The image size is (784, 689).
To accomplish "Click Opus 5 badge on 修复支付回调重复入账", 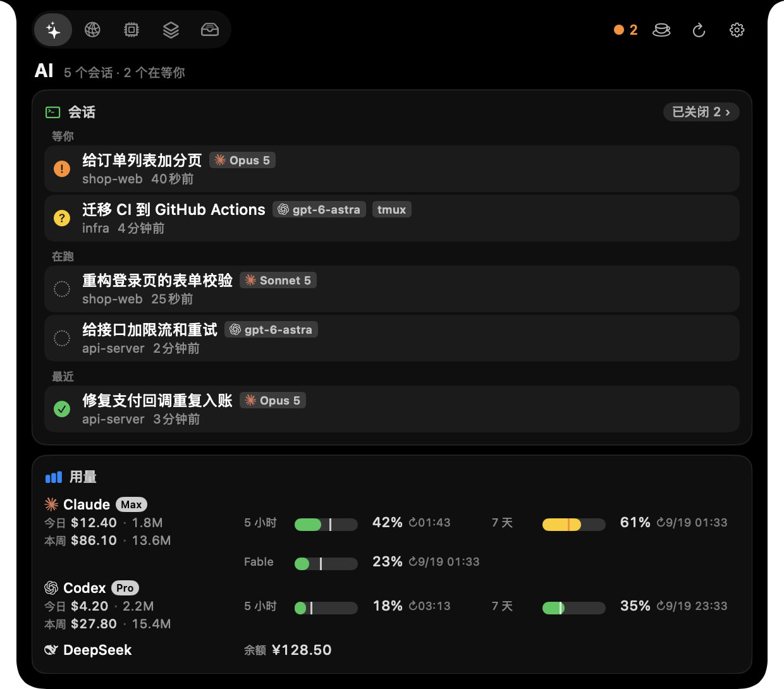I will pos(273,400).
